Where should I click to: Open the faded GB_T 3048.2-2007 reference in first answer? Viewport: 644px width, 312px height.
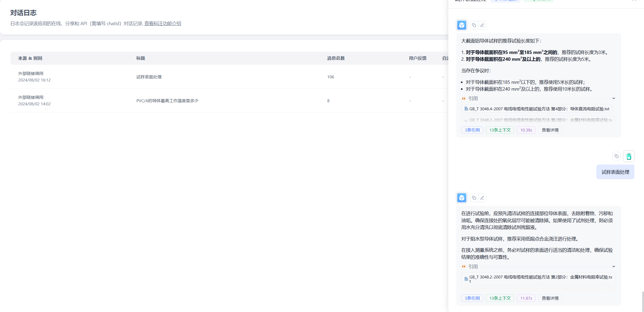[538, 120]
